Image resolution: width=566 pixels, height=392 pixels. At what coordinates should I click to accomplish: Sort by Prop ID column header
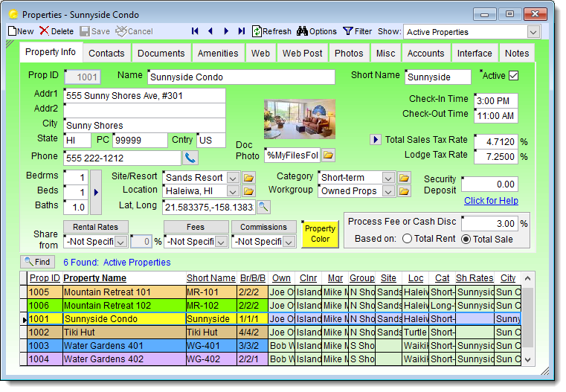45,278
